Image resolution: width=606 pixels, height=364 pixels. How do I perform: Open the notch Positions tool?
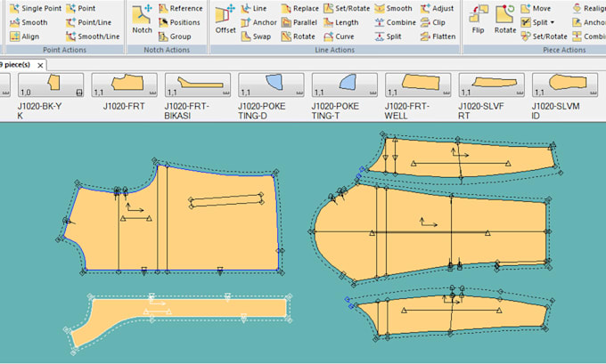coord(179,22)
